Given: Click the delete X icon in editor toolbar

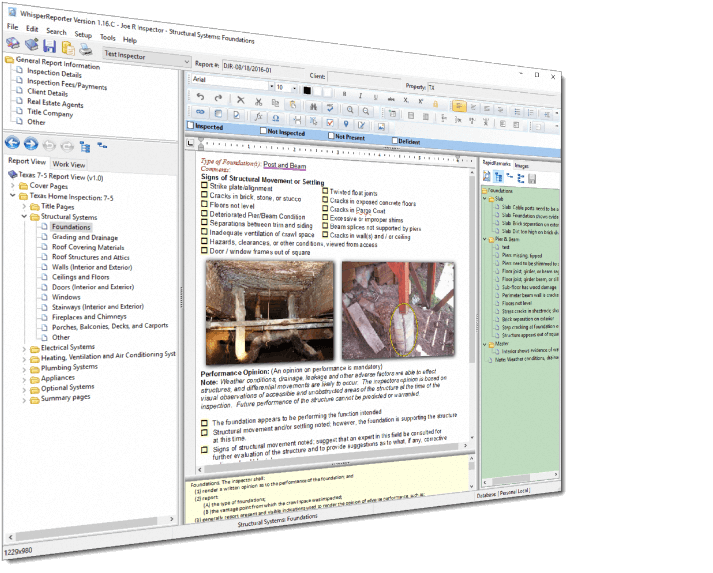Looking at the screenshot, I should (x=241, y=100).
